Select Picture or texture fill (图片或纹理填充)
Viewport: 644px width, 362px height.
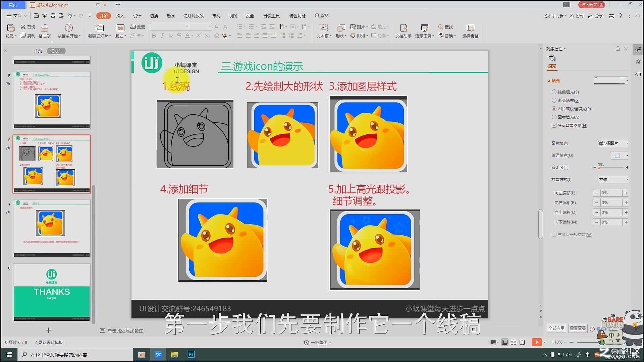pos(554,109)
